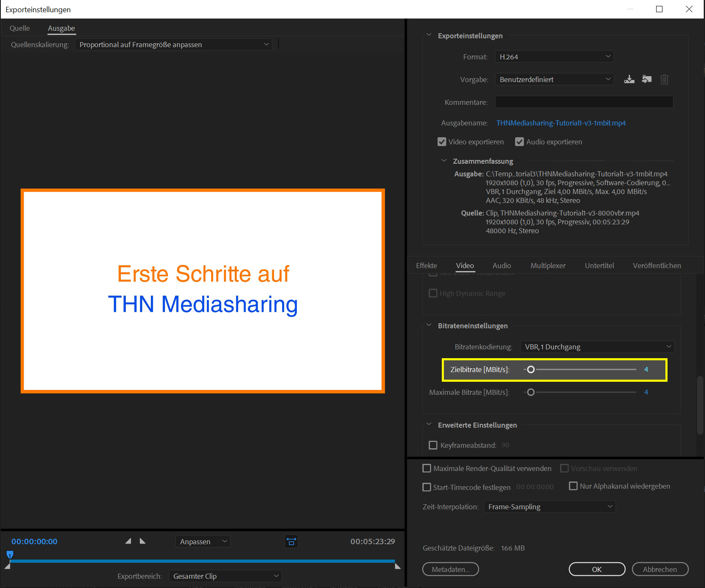
Task: Open the Format dropdown showing H.264
Action: pos(554,57)
